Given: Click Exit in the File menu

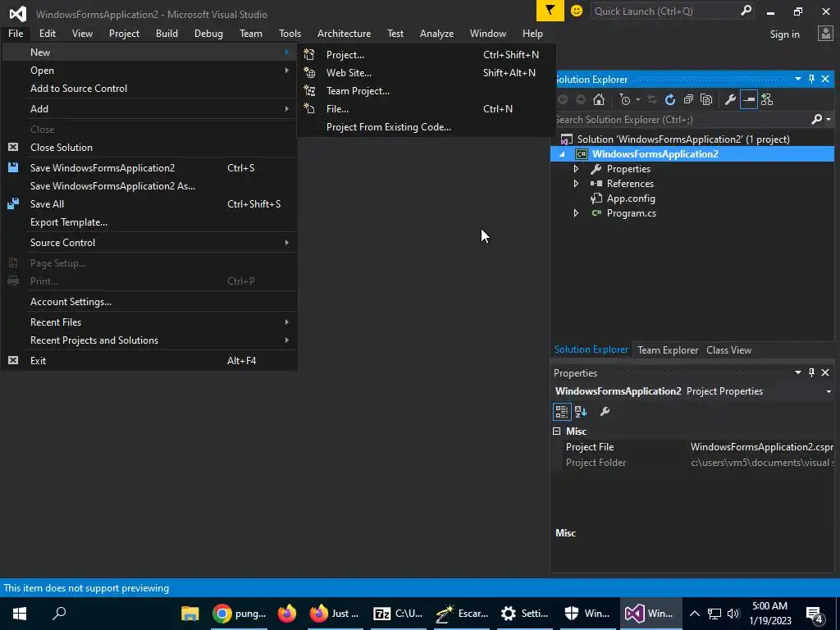Looking at the screenshot, I should pyautogui.click(x=149, y=361).
